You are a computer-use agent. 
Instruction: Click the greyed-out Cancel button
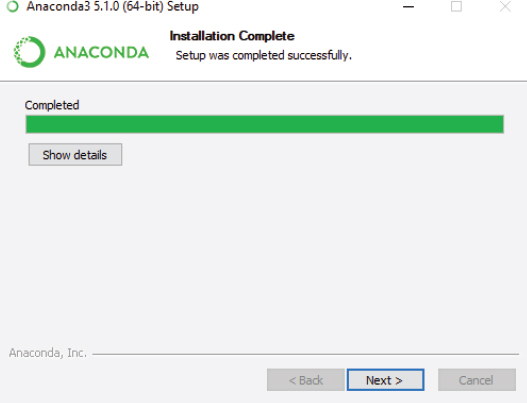coord(477,380)
